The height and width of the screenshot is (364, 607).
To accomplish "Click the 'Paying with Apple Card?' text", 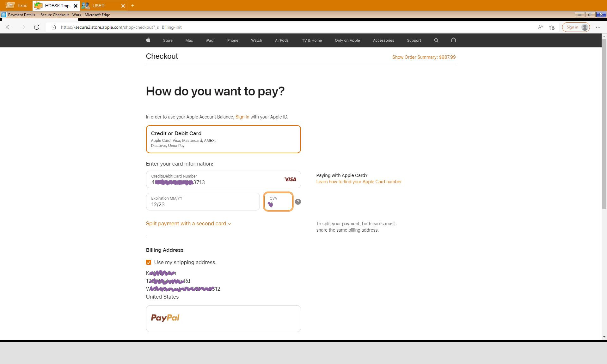I will click(342, 175).
